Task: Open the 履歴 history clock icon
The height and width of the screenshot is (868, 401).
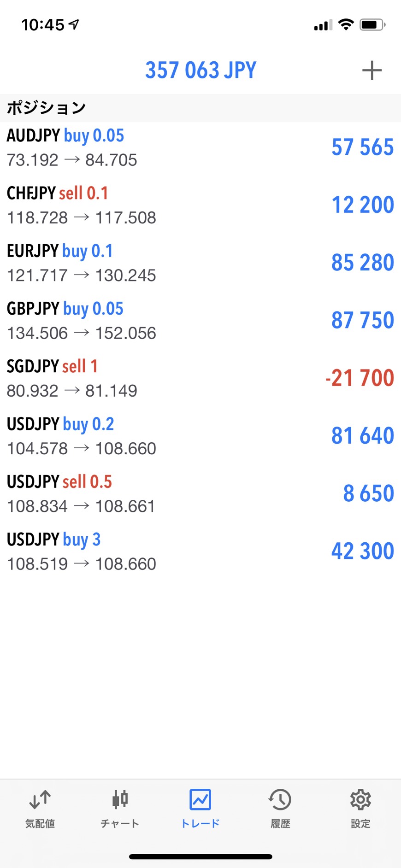Action: pyautogui.click(x=280, y=800)
